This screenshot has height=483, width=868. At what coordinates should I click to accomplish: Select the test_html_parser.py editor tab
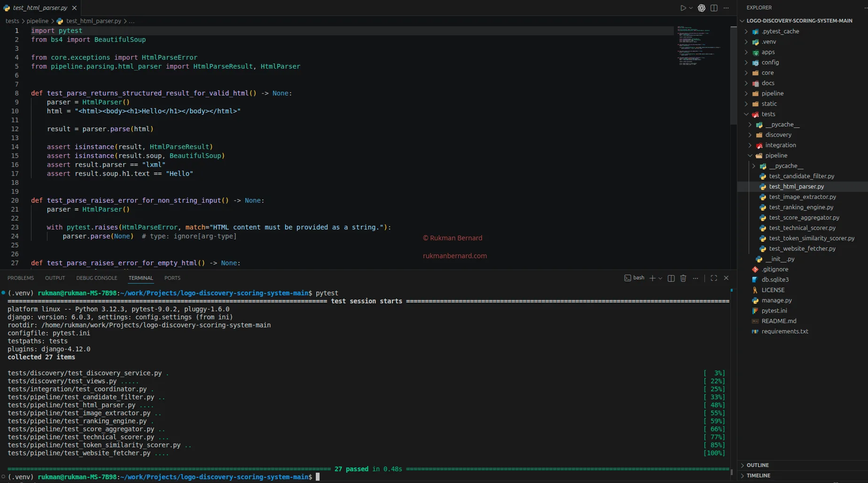(40, 8)
